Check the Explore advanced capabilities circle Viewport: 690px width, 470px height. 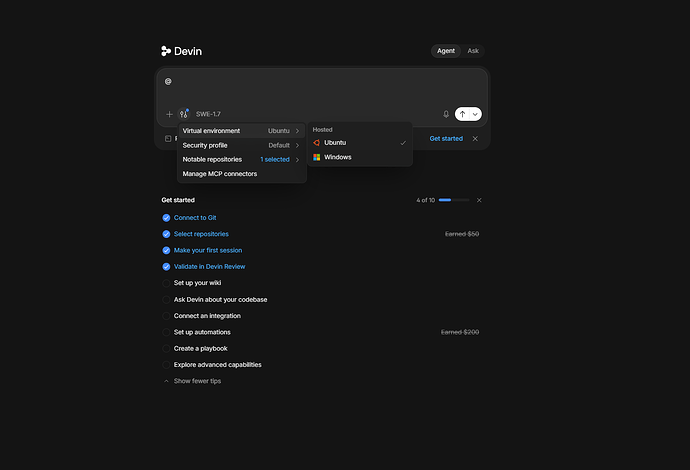[166, 365]
